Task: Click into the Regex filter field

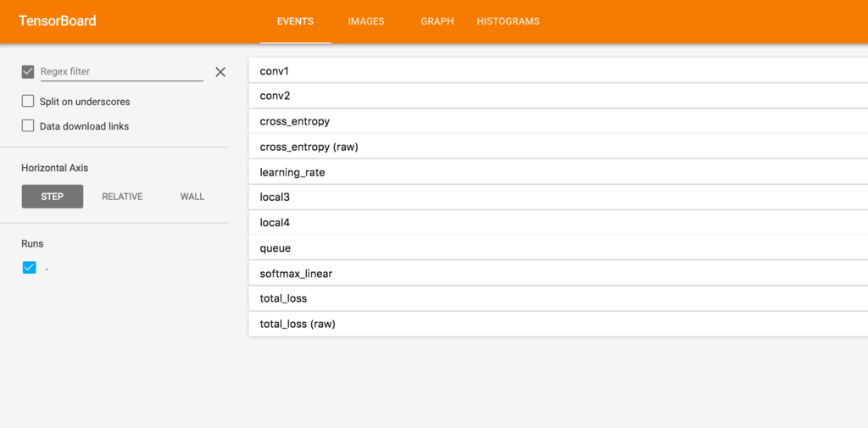Action: [122, 72]
